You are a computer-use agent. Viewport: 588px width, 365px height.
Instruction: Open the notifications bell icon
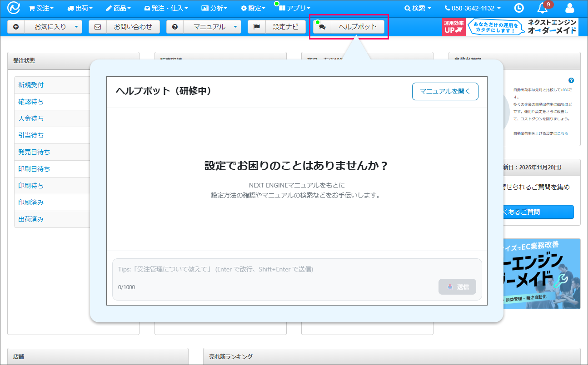pos(543,8)
